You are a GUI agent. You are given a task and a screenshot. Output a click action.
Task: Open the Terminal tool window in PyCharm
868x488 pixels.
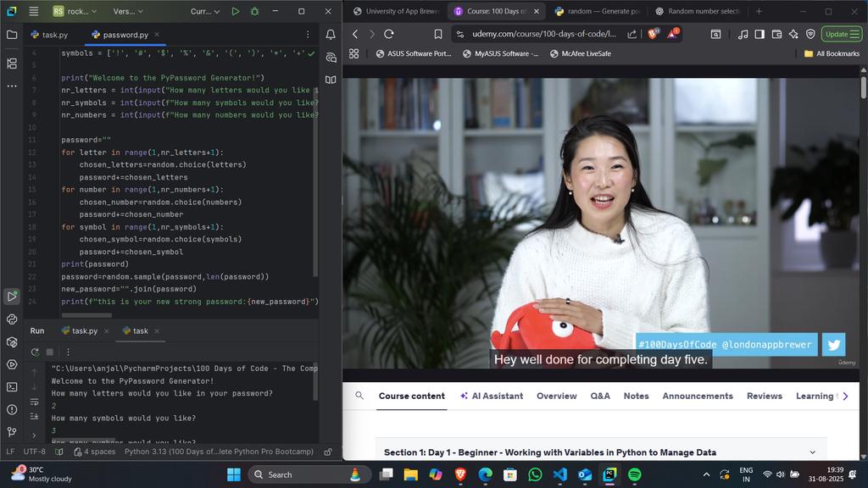click(10, 388)
